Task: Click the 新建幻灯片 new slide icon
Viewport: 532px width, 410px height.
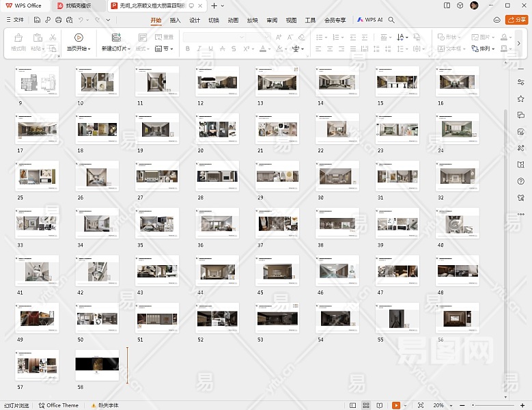Action: [x=116, y=38]
